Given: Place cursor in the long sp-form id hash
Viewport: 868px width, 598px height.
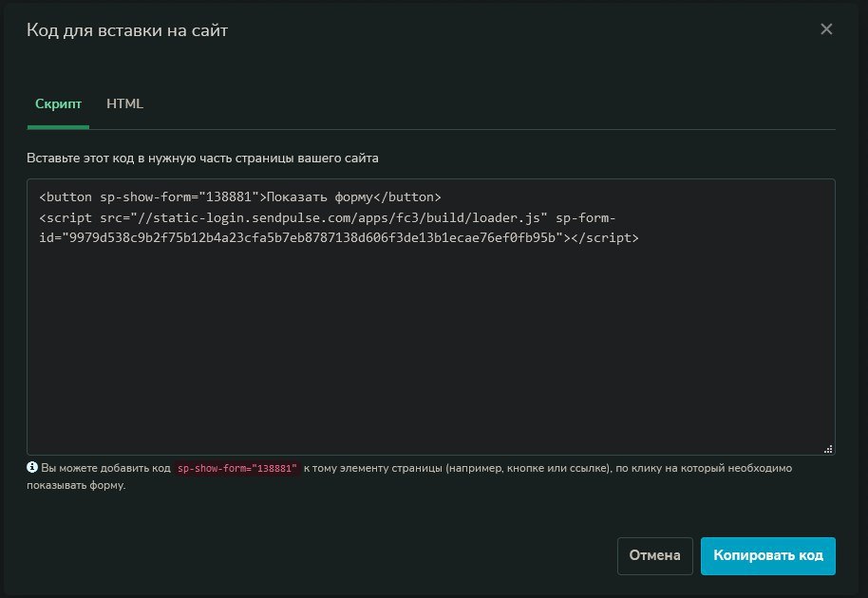Looking at the screenshot, I should pyautogui.click(x=312, y=238).
